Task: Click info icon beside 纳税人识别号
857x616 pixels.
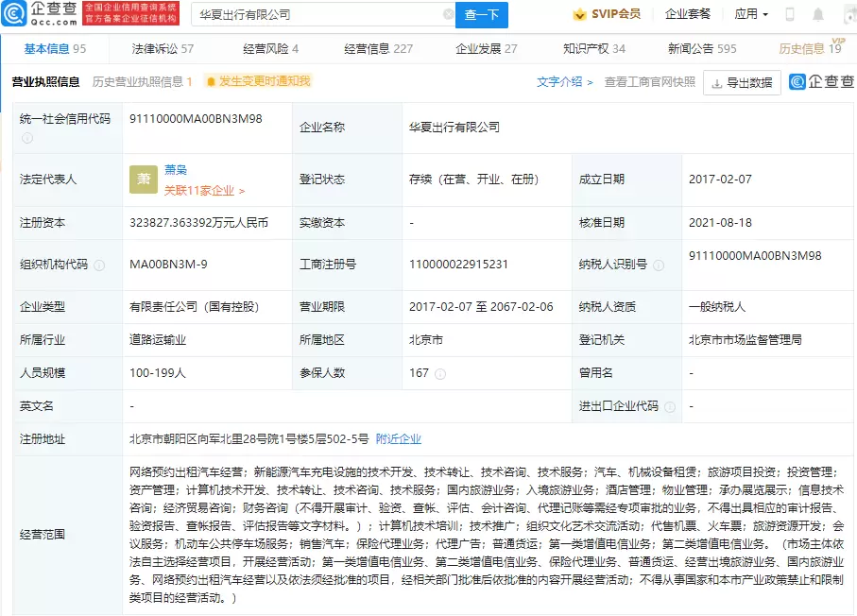Action: point(659,265)
